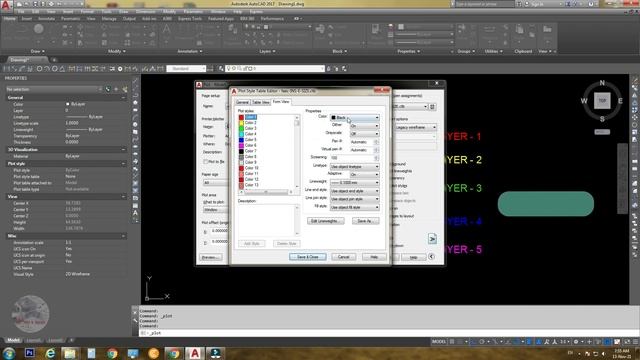Click the E compass direction on ViewCube

pos(620,101)
